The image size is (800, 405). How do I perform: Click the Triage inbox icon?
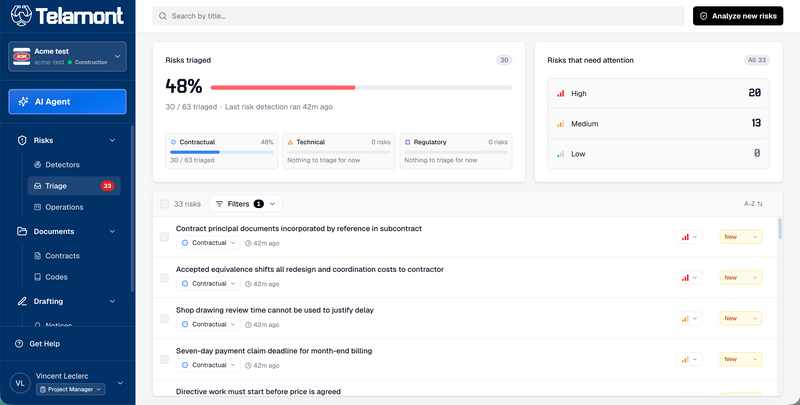37,186
